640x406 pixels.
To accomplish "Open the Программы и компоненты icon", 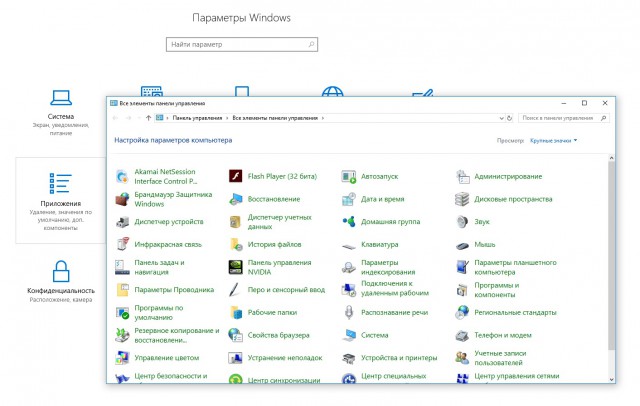I will [x=462, y=290].
